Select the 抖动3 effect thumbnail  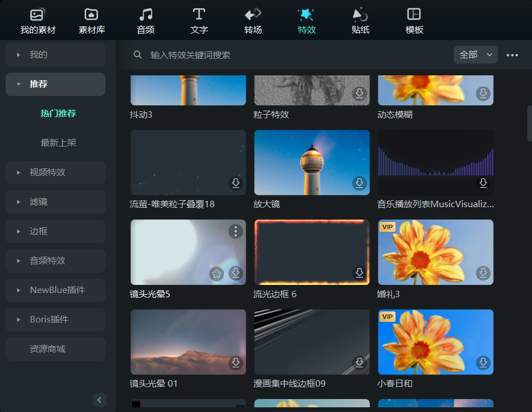point(187,89)
